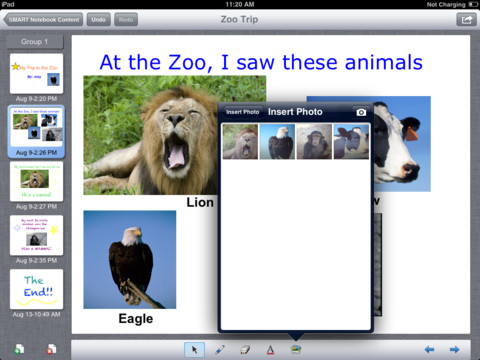Choose the eagle photo in picker
Image resolution: width=480 pixels, height=360 pixels.
(x=277, y=141)
